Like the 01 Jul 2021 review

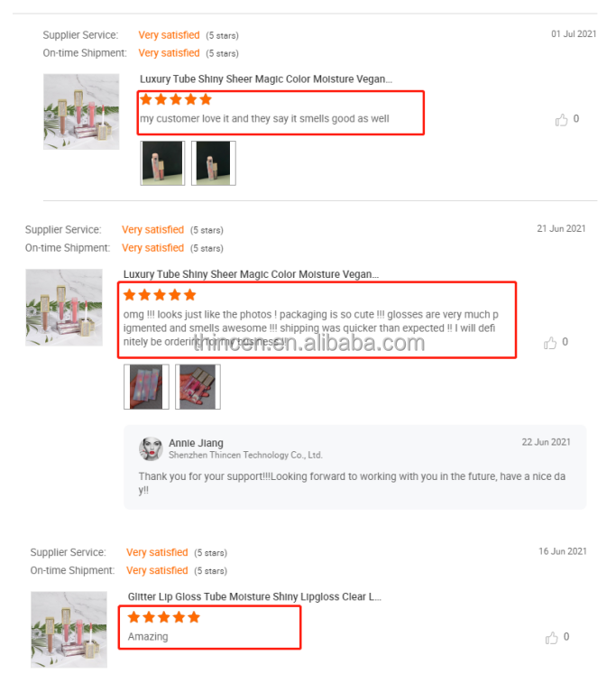(561, 120)
